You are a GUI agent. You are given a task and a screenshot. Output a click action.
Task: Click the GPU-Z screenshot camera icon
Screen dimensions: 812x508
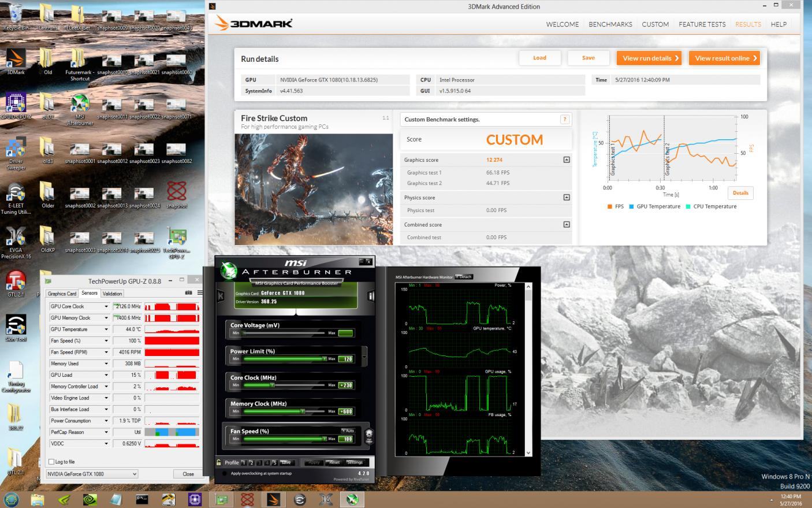pyautogui.click(x=188, y=293)
